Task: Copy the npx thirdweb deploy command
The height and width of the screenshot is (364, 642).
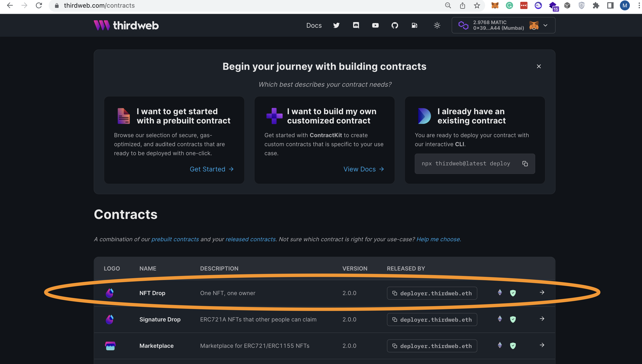Action: (x=525, y=164)
